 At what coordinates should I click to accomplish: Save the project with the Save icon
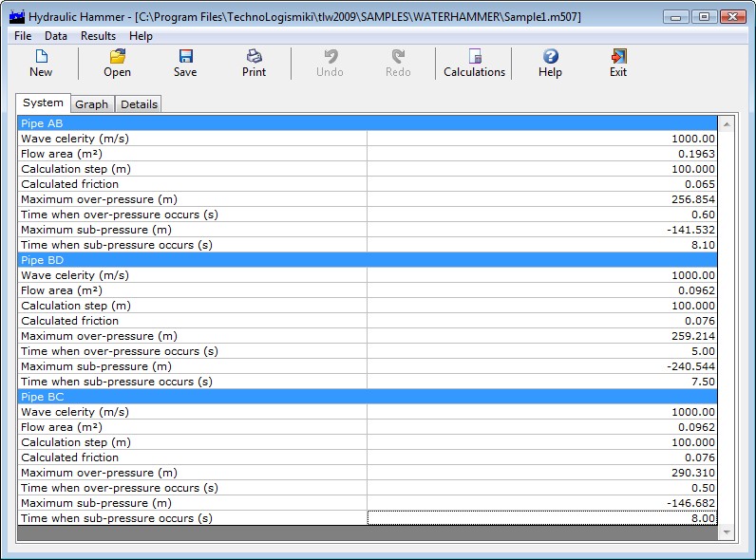pyautogui.click(x=185, y=57)
